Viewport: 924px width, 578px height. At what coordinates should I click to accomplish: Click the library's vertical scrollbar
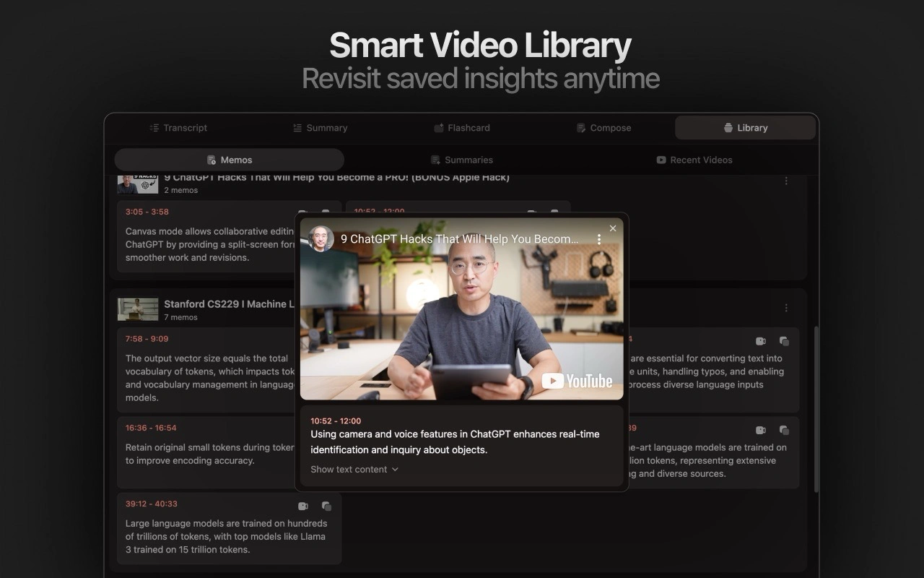pos(817,408)
